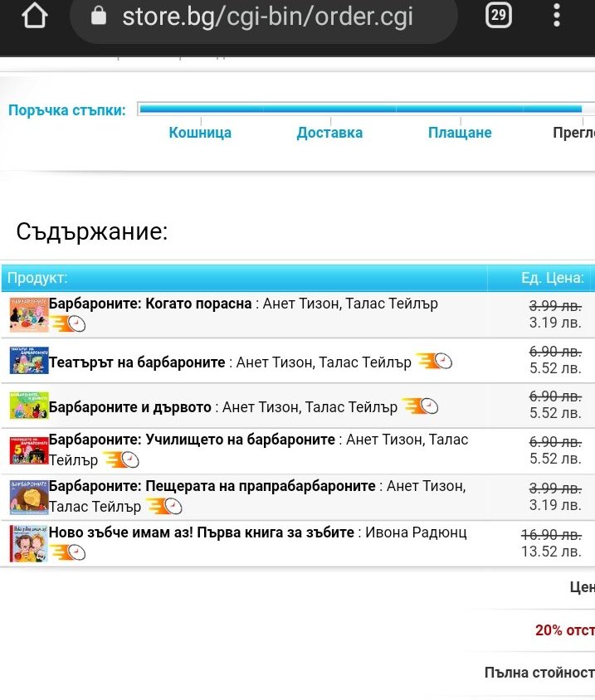The width and height of the screenshot is (595, 700).
Task: Tap the padlock icon in address bar
Action: [x=99, y=17]
